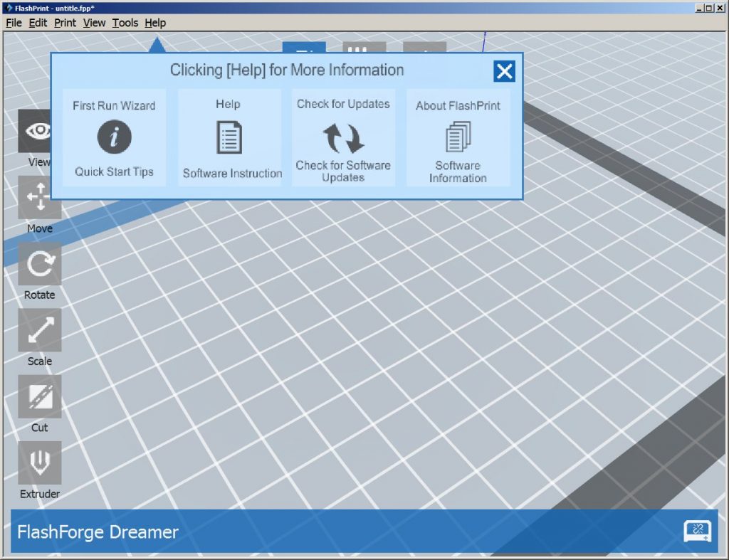This screenshot has width=729, height=560.
Task: Click the Check for Updates heading
Action: click(343, 104)
